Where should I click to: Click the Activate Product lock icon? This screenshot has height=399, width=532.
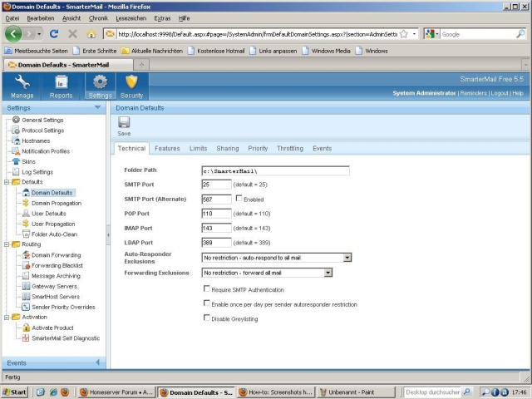tap(26, 328)
